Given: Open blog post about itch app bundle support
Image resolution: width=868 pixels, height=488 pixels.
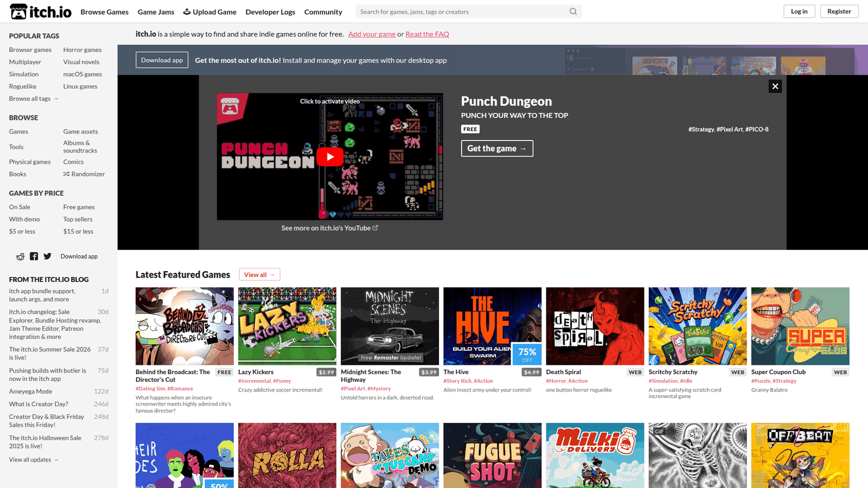Looking at the screenshot, I should 42,295.
